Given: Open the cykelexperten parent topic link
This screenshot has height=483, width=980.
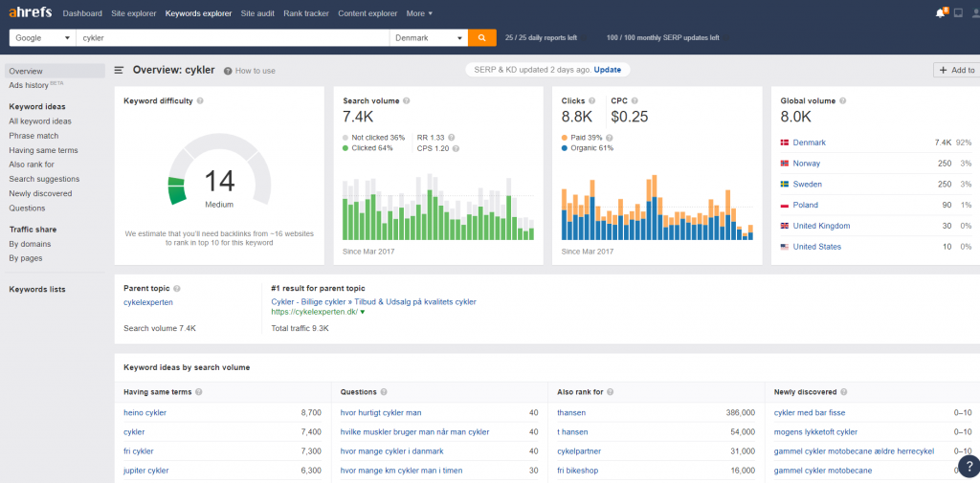Looking at the screenshot, I should click(148, 302).
